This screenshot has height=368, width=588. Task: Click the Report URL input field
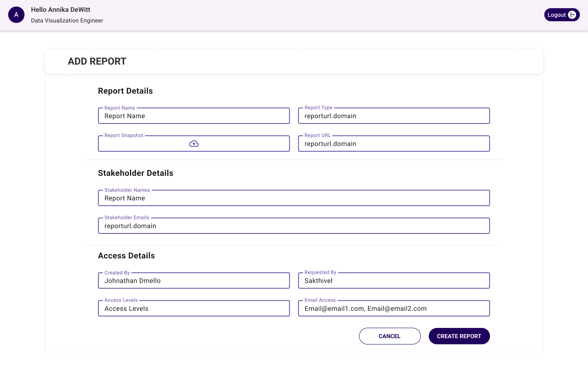[394, 144]
